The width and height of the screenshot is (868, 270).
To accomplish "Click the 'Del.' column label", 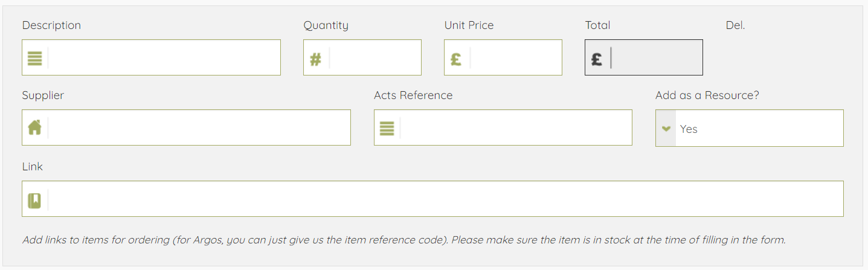I will tap(735, 25).
